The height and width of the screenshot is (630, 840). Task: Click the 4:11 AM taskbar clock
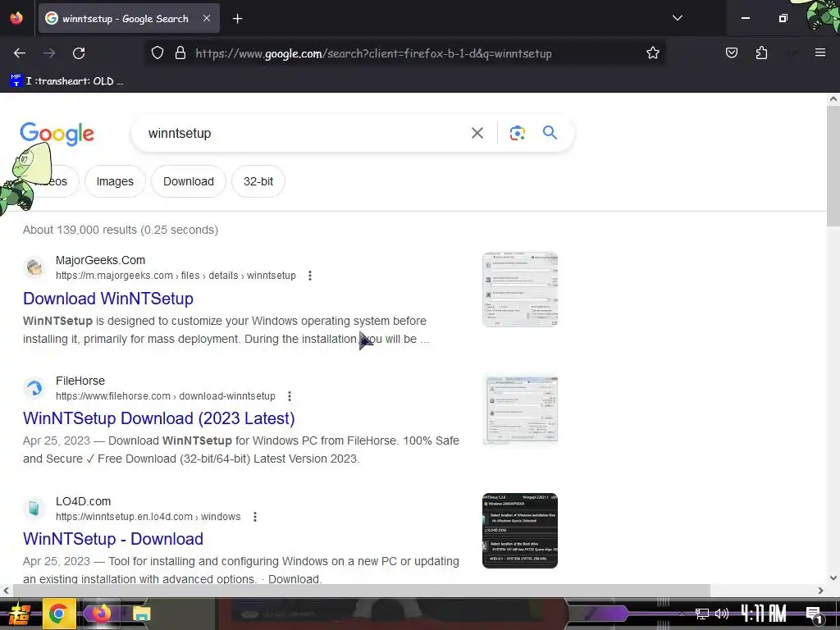[x=764, y=614]
